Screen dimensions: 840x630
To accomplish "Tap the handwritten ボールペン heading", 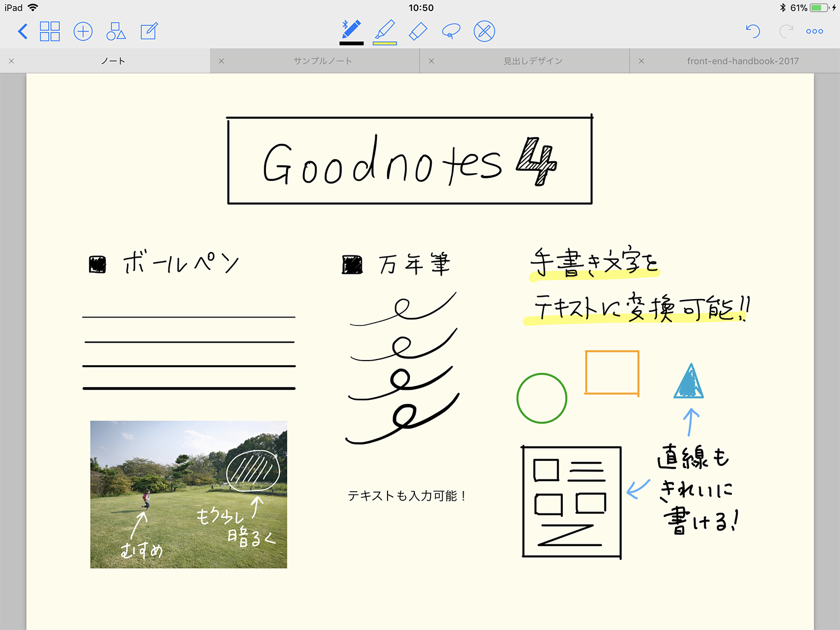I will click(181, 263).
